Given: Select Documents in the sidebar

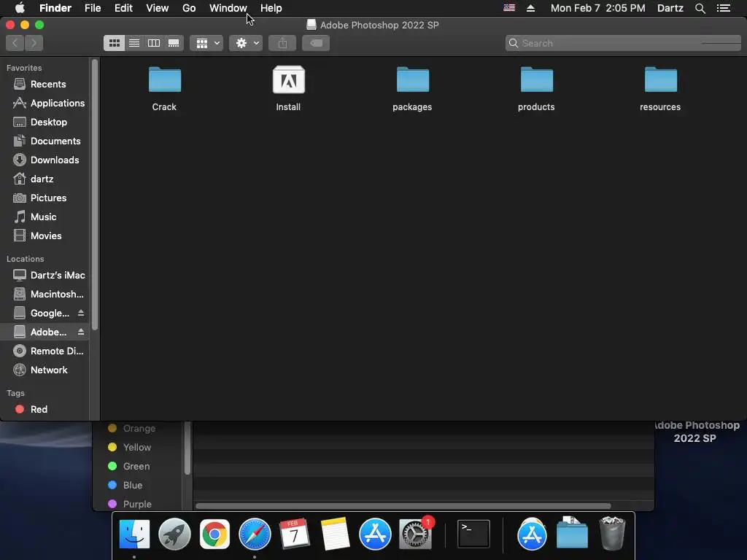Looking at the screenshot, I should pos(44,141).
